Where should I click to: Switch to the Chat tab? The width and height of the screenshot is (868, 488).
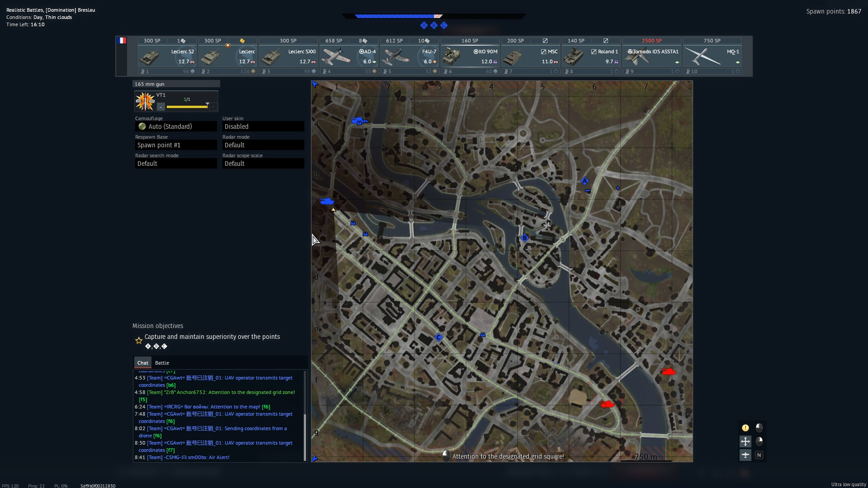142,363
